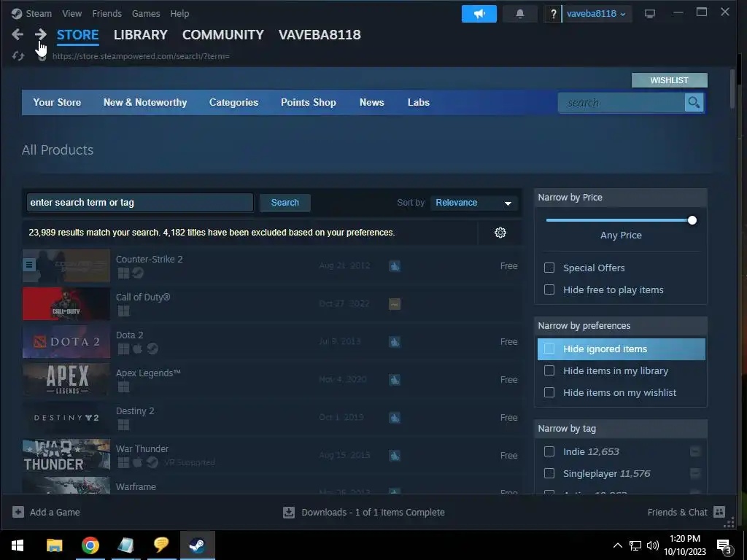Click the help question mark

[x=553, y=14]
